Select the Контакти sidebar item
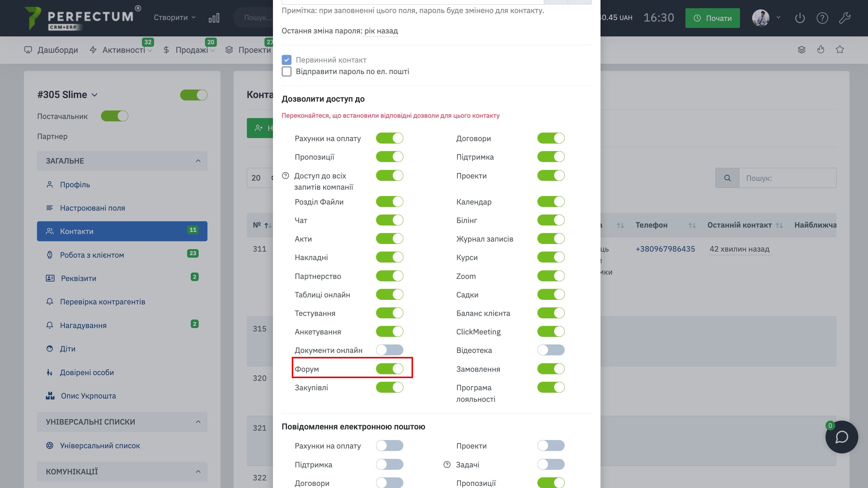Image resolution: width=868 pixels, height=488 pixels. pyautogui.click(x=122, y=231)
